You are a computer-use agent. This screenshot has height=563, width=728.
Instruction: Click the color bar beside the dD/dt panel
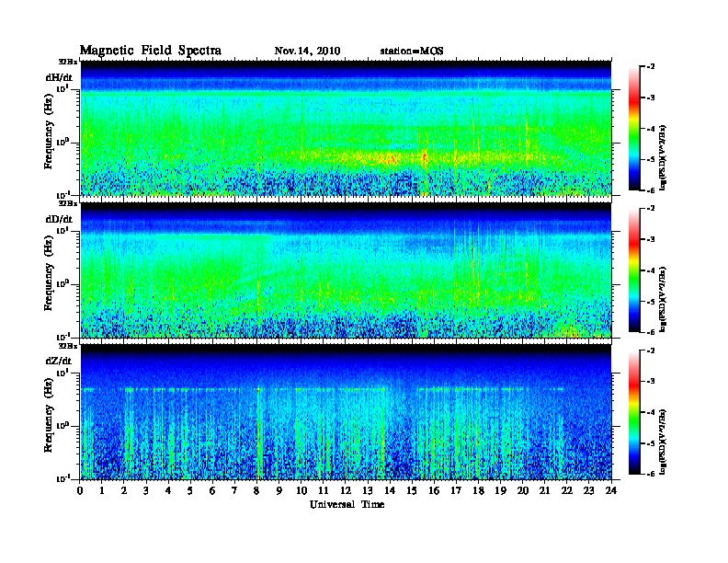(x=634, y=270)
